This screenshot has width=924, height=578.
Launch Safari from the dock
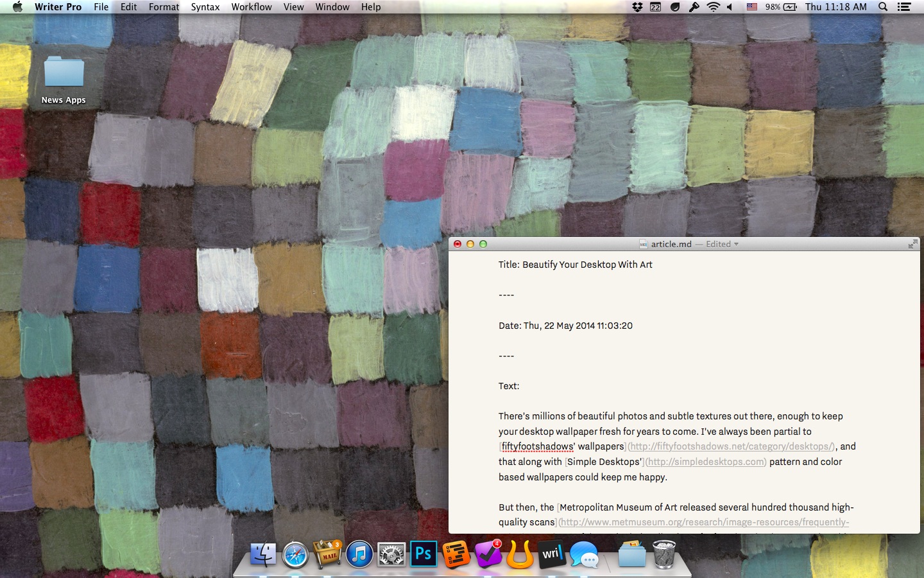295,554
